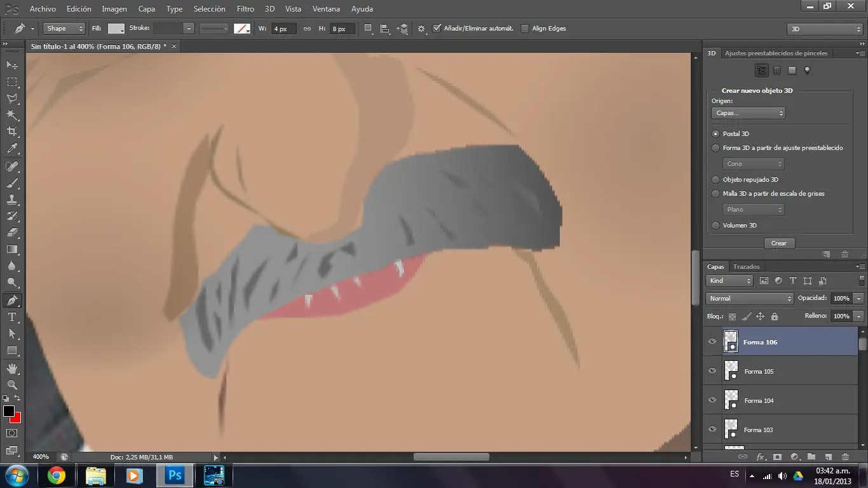Switch to Ajustes preestablecidos de pinceles tab
The height and width of the screenshot is (488, 868).
[x=776, y=53]
